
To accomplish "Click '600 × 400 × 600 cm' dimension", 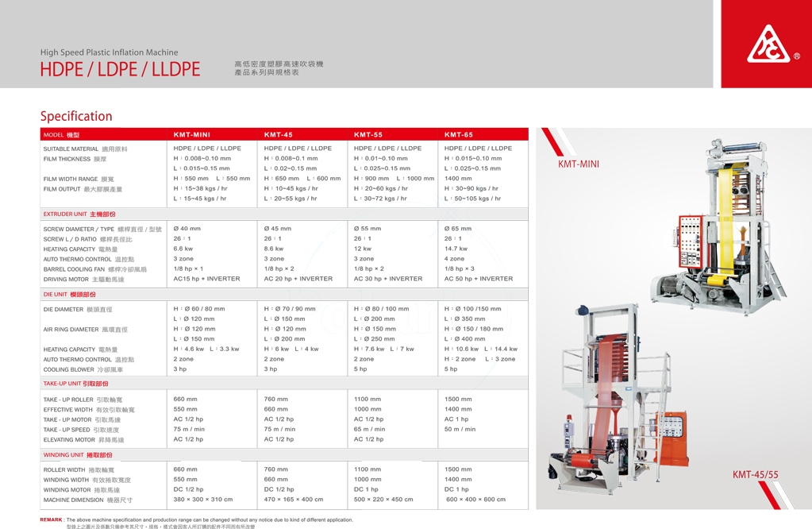I will click(x=476, y=500).
